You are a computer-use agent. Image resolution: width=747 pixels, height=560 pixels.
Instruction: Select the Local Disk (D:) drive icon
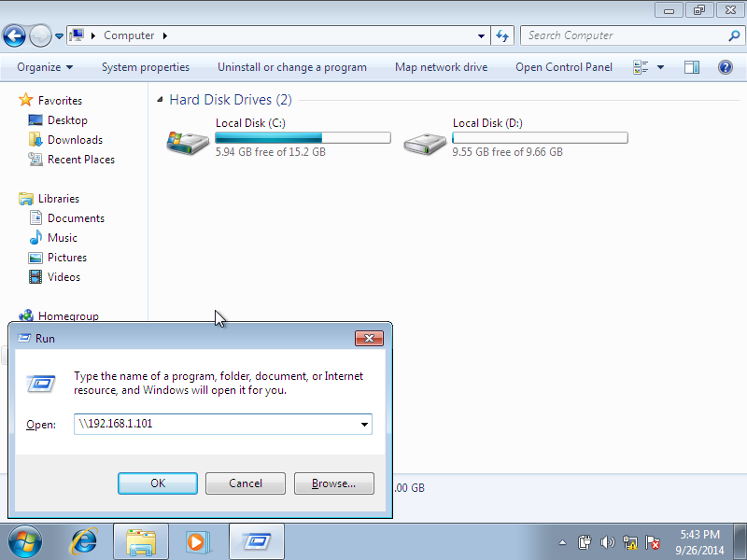tap(425, 143)
